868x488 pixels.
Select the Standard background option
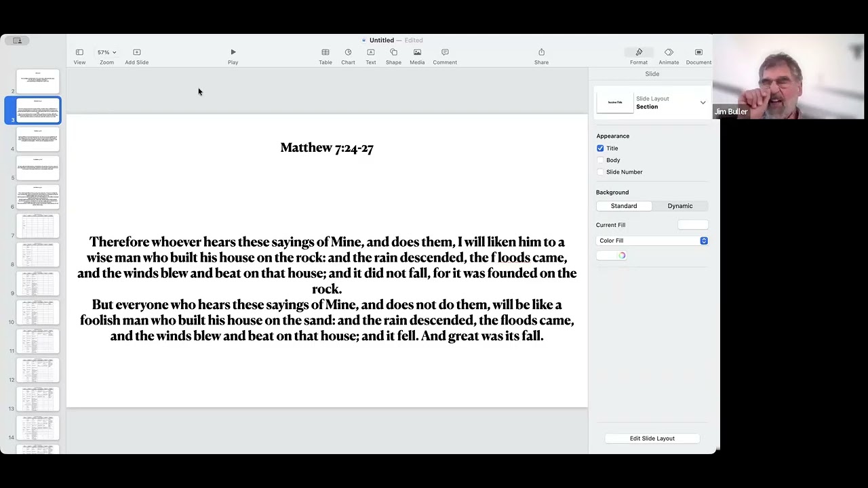624,206
